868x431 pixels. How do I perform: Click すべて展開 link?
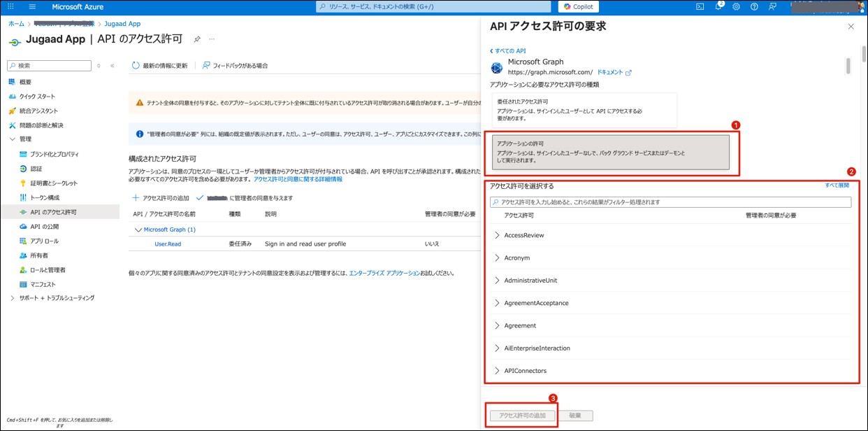click(x=837, y=185)
